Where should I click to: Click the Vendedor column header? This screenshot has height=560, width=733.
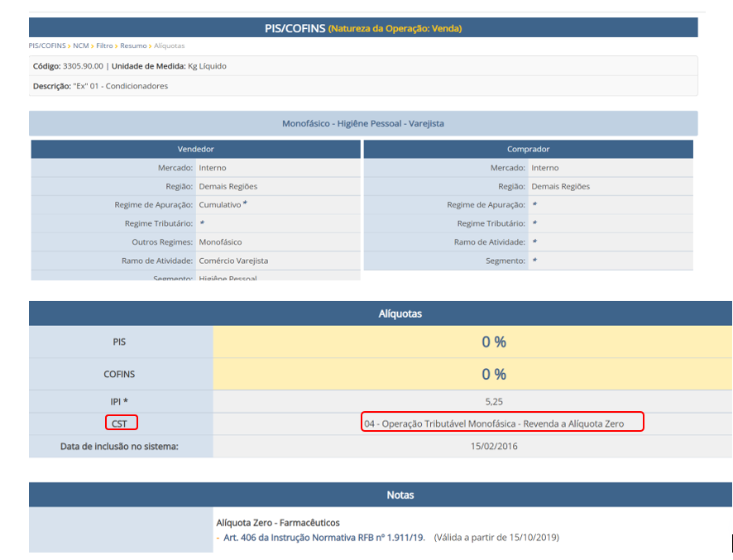[x=196, y=149]
